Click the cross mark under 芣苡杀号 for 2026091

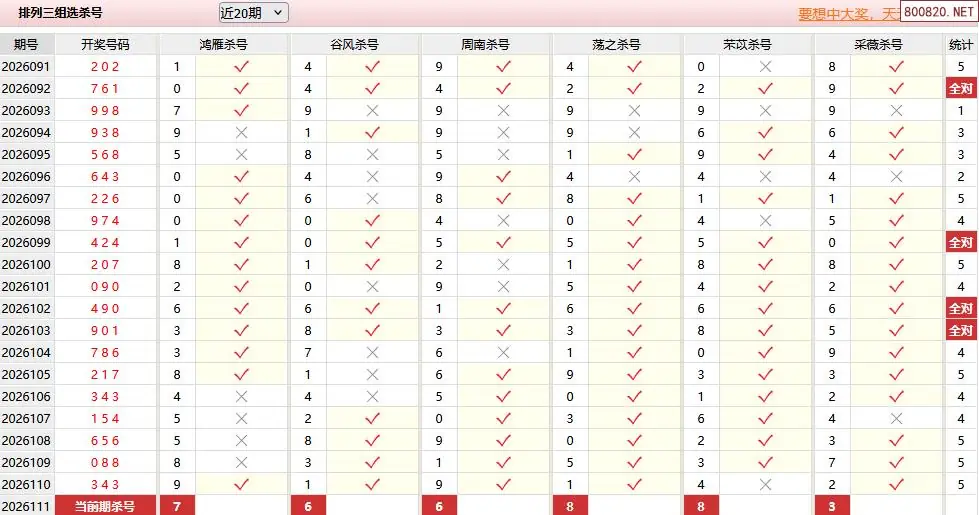[765, 66]
